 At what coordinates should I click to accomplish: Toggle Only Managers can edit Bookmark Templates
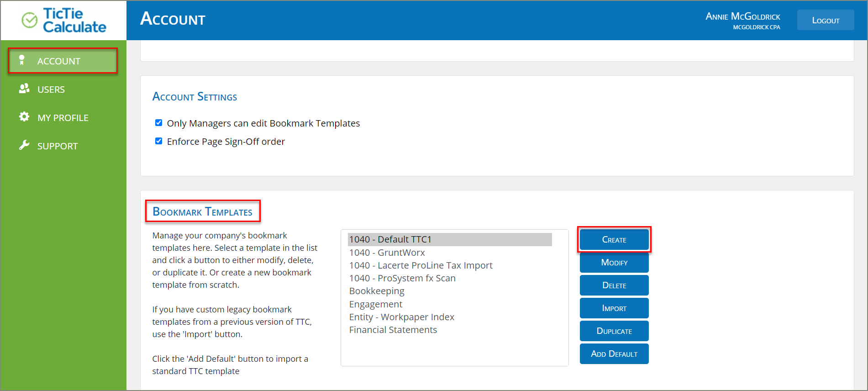(158, 123)
